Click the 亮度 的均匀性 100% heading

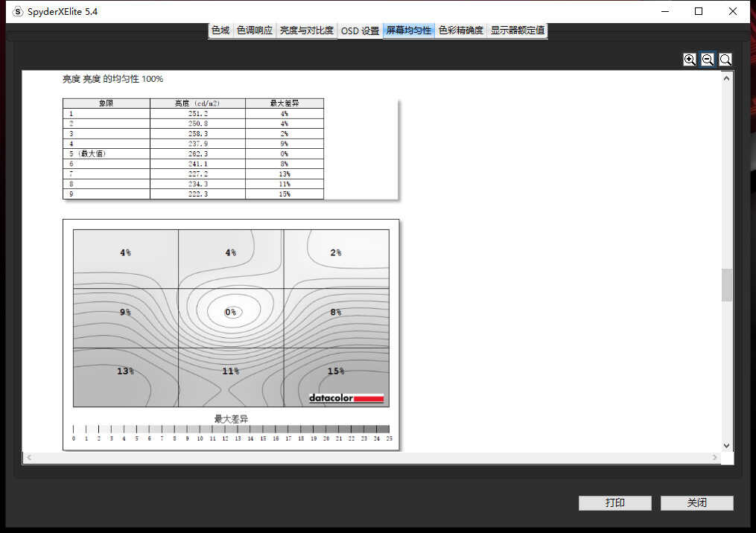pyautogui.click(x=112, y=79)
